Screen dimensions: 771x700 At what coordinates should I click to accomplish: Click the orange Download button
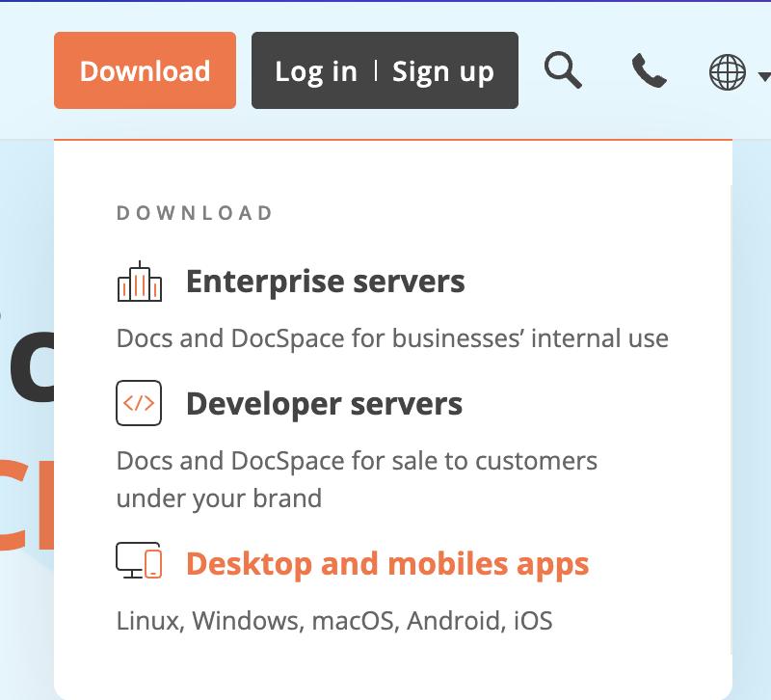point(146,70)
